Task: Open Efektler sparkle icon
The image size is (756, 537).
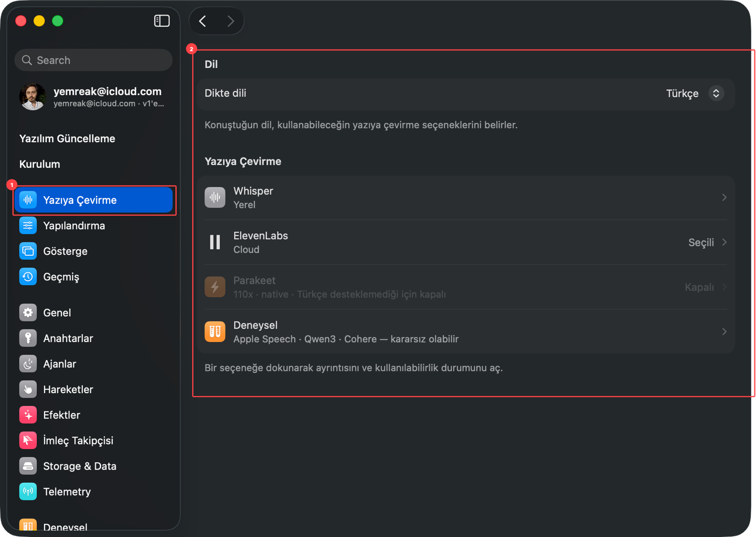Action: click(28, 415)
